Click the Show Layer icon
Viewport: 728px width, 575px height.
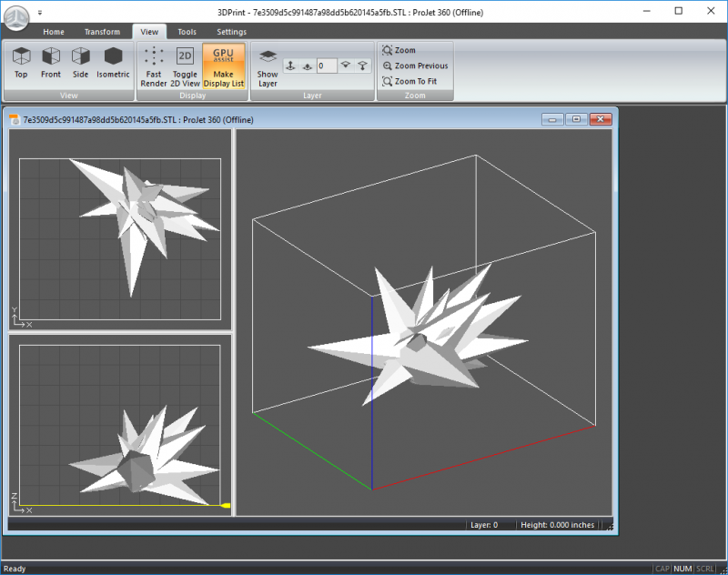click(268, 65)
